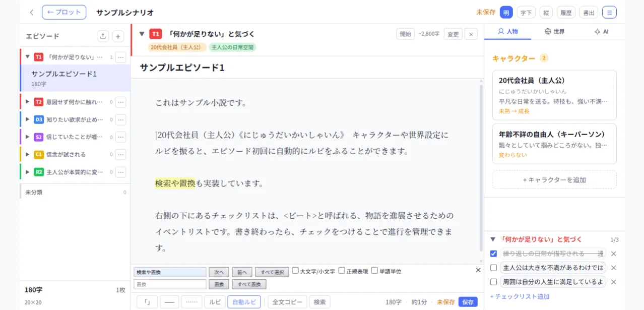Expand the T2 意図せず episode group
Screen dimensions: 644x310
click(x=27, y=102)
